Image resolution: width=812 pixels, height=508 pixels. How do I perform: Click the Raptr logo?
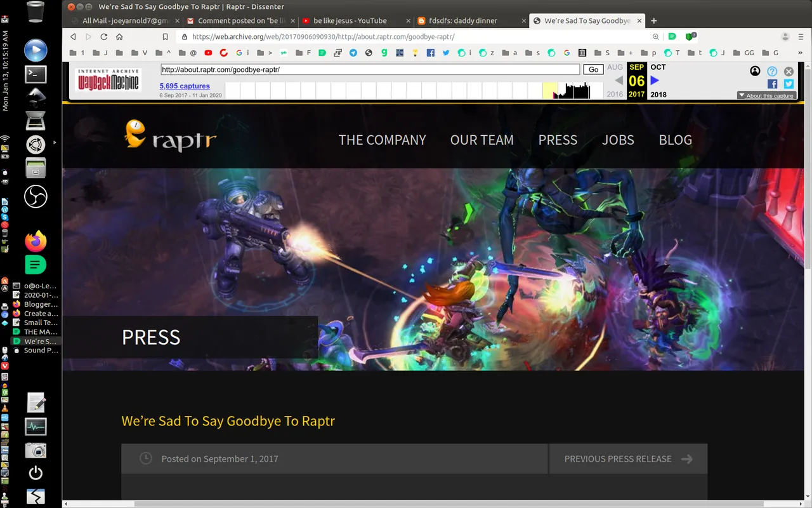click(171, 137)
